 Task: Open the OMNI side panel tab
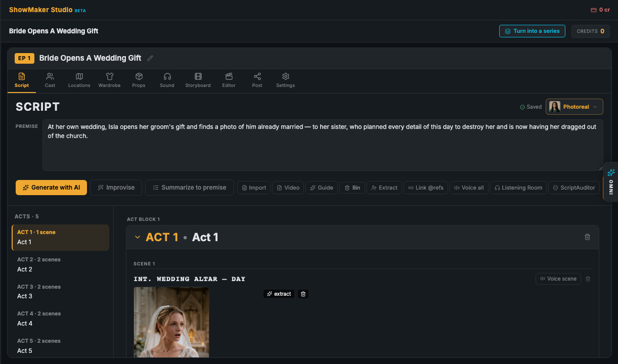click(611, 181)
